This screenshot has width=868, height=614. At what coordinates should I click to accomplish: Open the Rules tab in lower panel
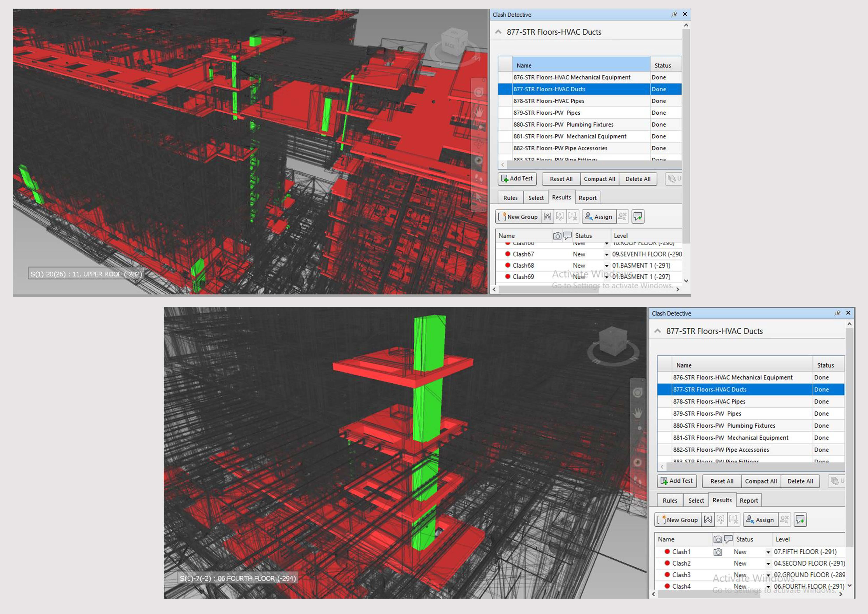pyautogui.click(x=670, y=501)
